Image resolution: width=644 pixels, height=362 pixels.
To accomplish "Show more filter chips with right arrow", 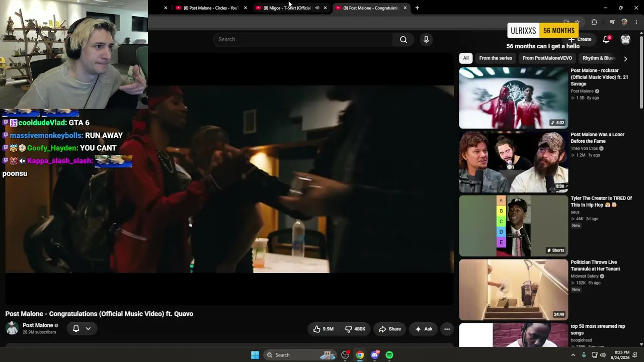I will 625,59.
